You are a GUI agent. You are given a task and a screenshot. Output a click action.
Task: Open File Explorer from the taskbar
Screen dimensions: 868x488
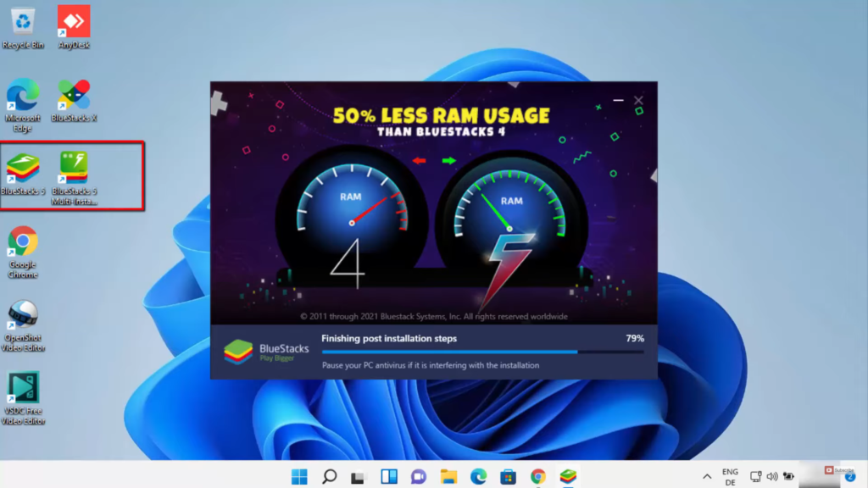pos(448,476)
